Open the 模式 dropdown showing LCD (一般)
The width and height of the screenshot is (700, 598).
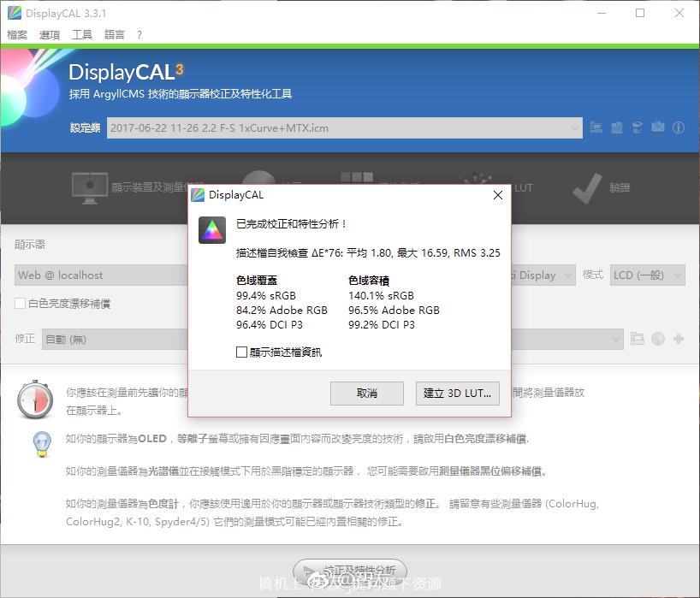[648, 275]
